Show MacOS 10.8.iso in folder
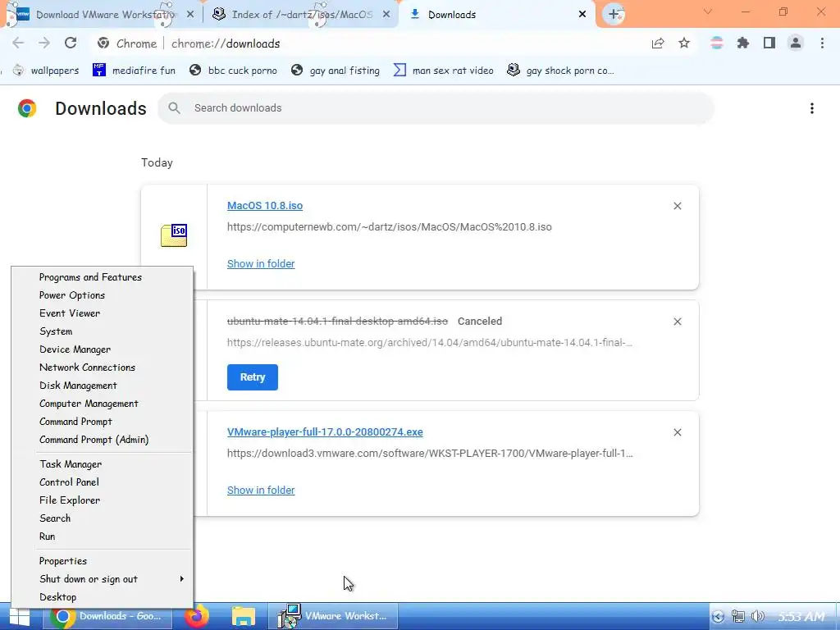The image size is (840, 630). point(261,263)
